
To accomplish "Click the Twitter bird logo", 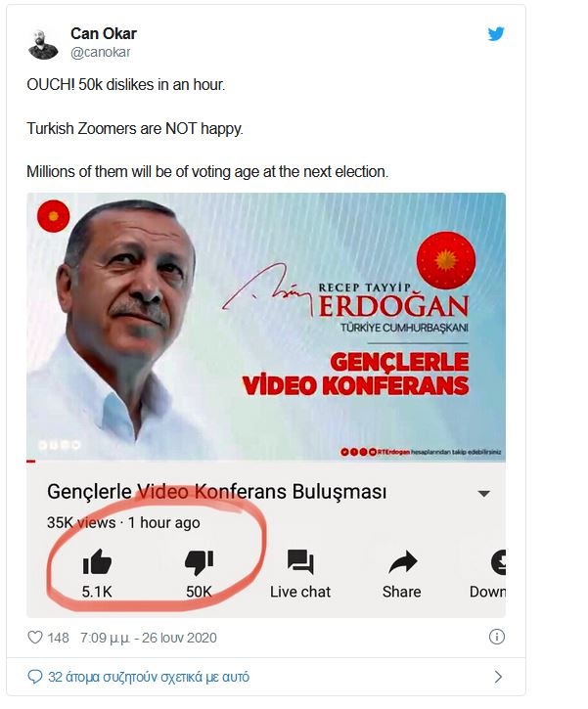I will coord(496,34).
